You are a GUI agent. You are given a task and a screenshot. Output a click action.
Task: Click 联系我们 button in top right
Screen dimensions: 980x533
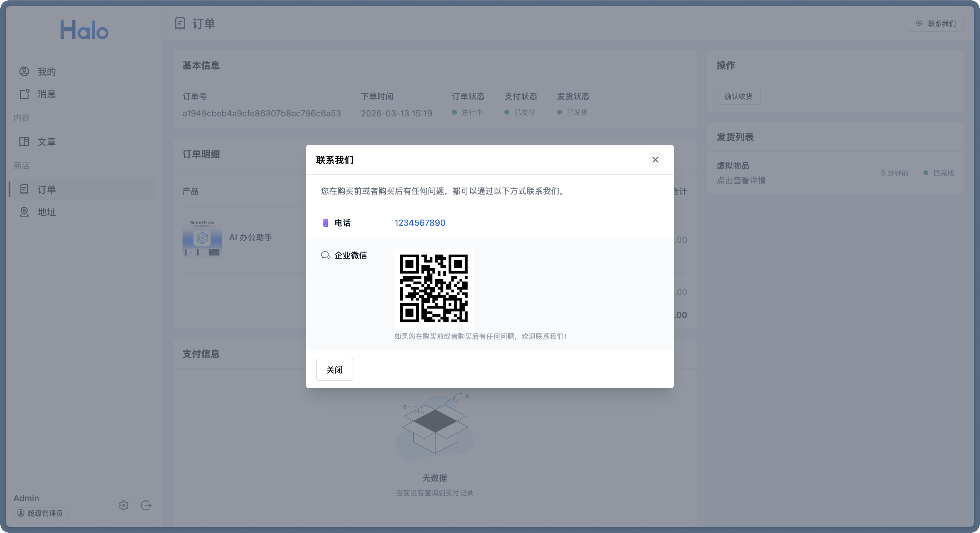pos(936,24)
